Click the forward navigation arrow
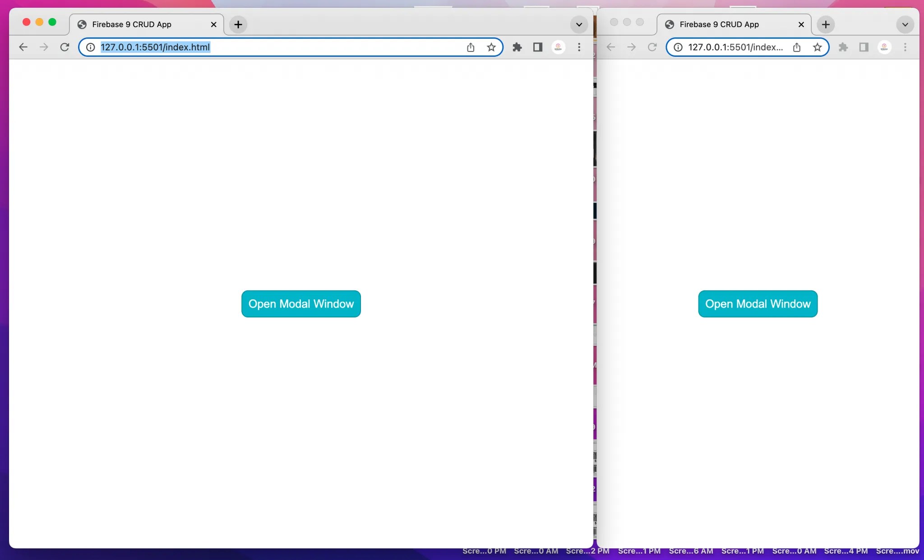 pyautogui.click(x=44, y=47)
